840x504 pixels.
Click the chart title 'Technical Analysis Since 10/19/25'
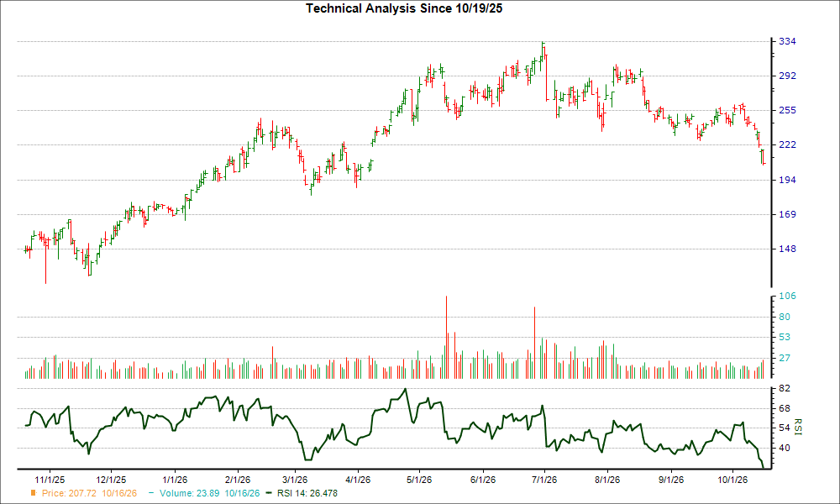(404, 8)
